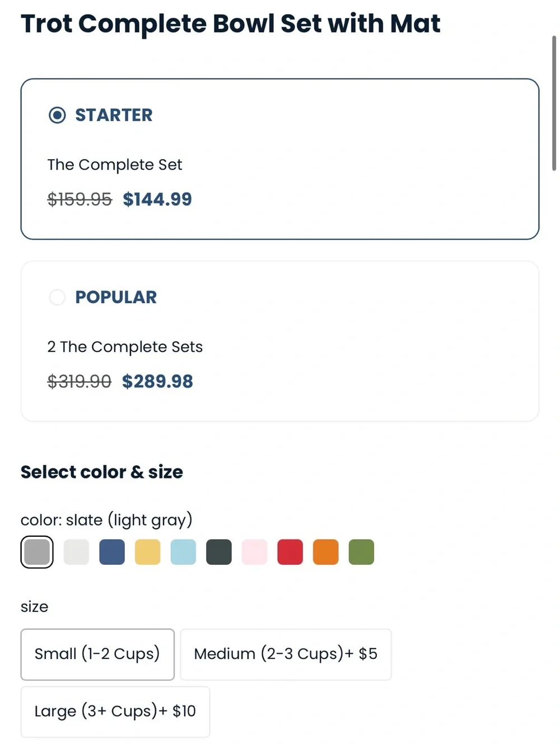Pick the red color swatch
This screenshot has height=747, width=560.
coord(290,552)
